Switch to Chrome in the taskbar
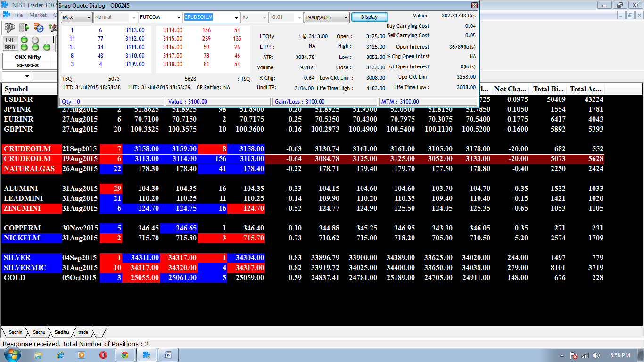This screenshot has width=644, height=362. (125, 355)
